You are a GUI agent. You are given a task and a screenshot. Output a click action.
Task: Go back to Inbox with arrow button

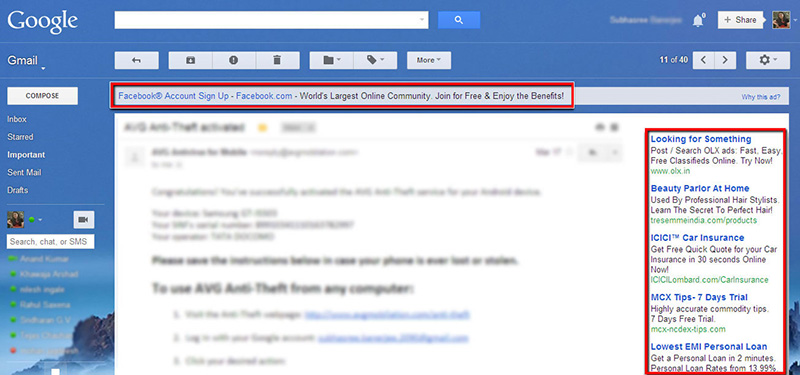tap(136, 60)
